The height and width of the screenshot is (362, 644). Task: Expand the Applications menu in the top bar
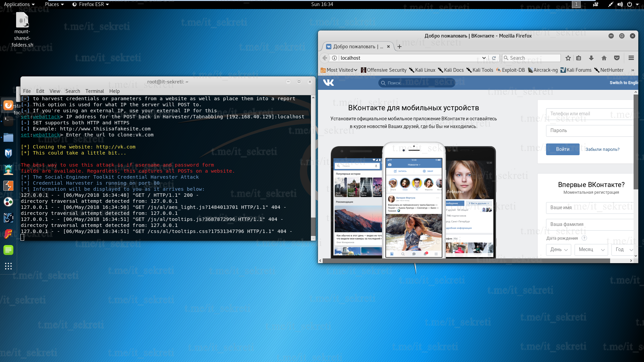point(19,4)
